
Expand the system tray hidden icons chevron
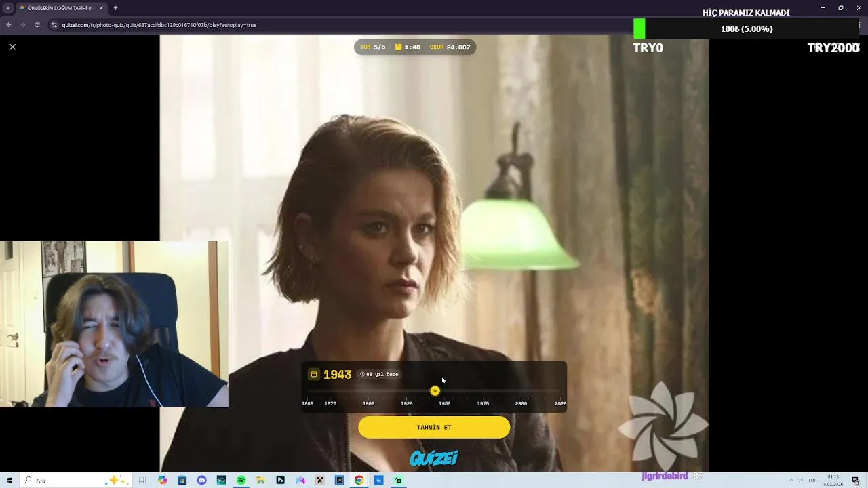pyautogui.click(x=791, y=480)
